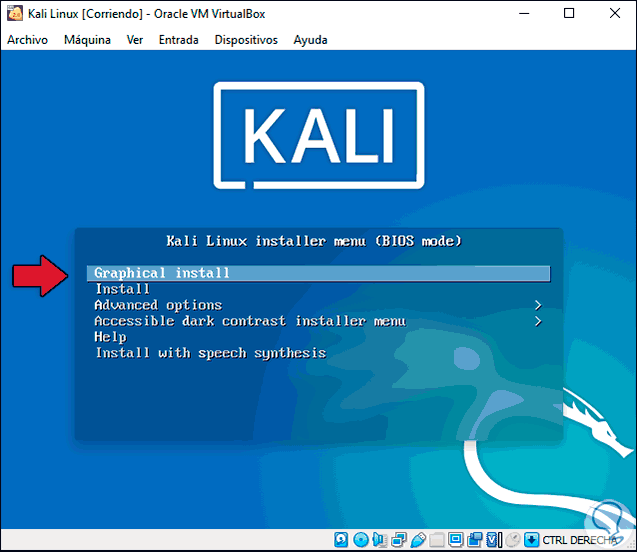Open the Dispositivos menu
The image size is (637, 552).
point(246,40)
